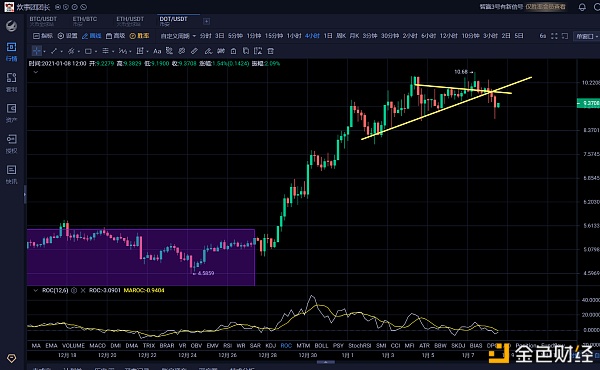Image resolution: width=600 pixels, height=370 pixels.
Task: Select the trend line drawing tool
Action: click(x=54, y=51)
